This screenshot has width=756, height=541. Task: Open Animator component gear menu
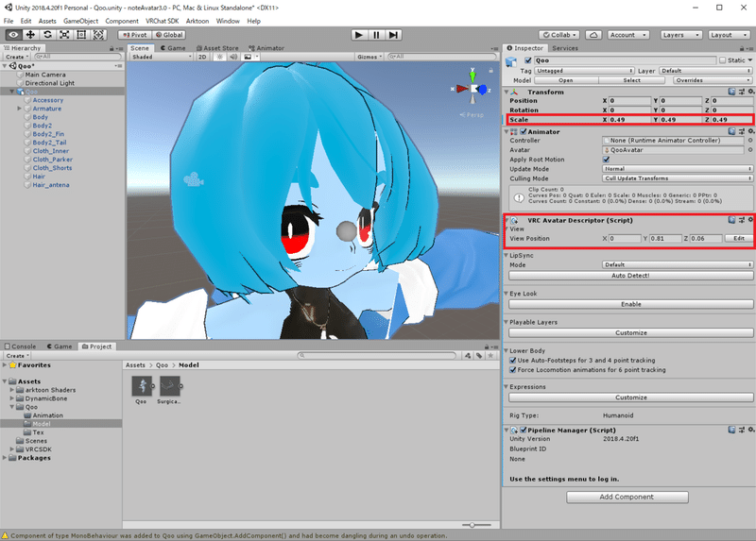(x=750, y=131)
